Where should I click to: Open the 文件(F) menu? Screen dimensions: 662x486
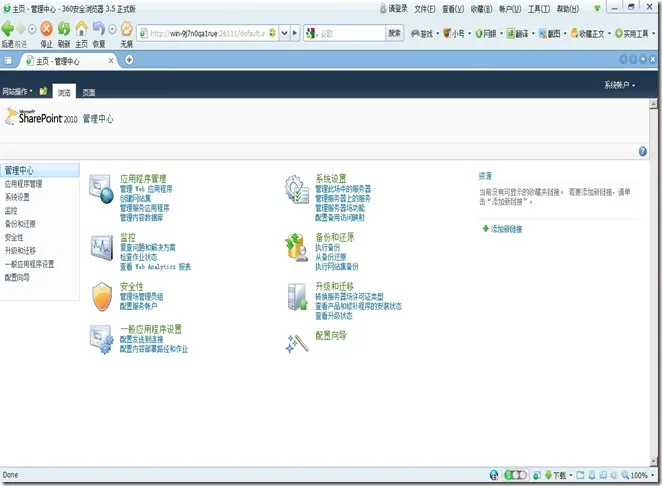click(424, 8)
